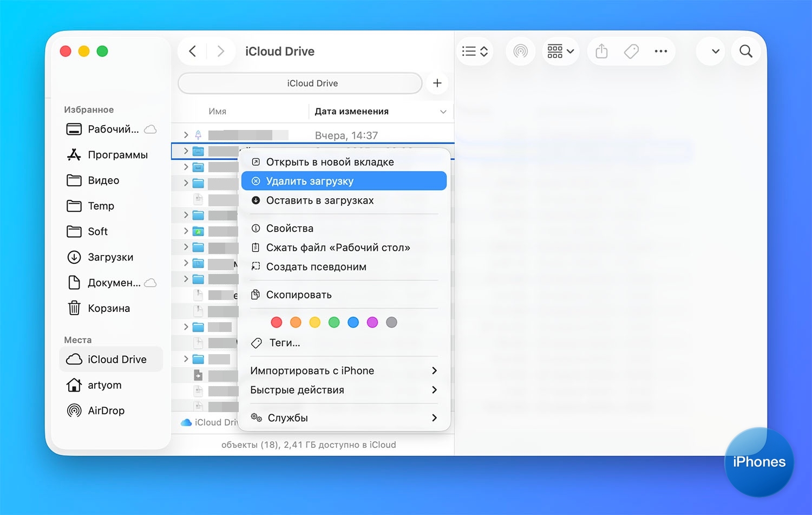Image resolution: width=812 pixels, height=515 pixels.
Task: Click the Share icon in the toolbar
Action: coord(601,51)
